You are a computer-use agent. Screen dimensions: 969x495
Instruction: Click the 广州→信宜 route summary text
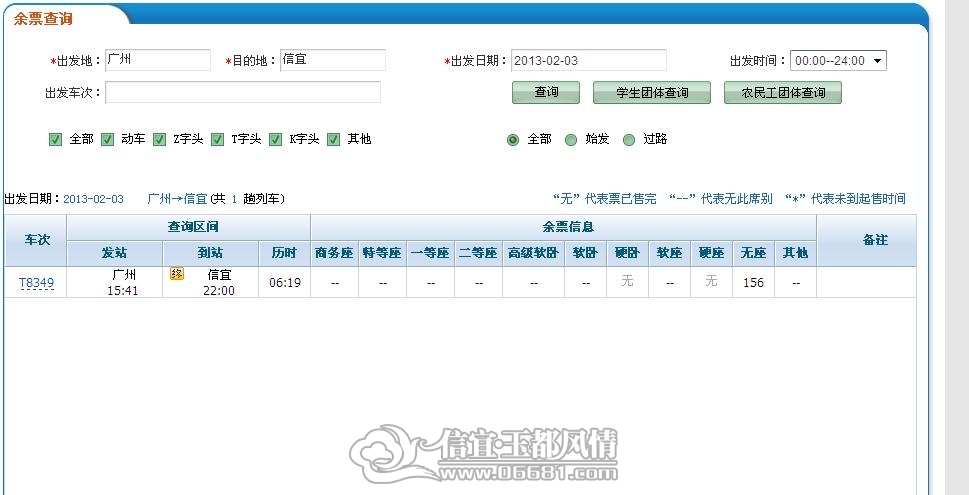(177, 199)
